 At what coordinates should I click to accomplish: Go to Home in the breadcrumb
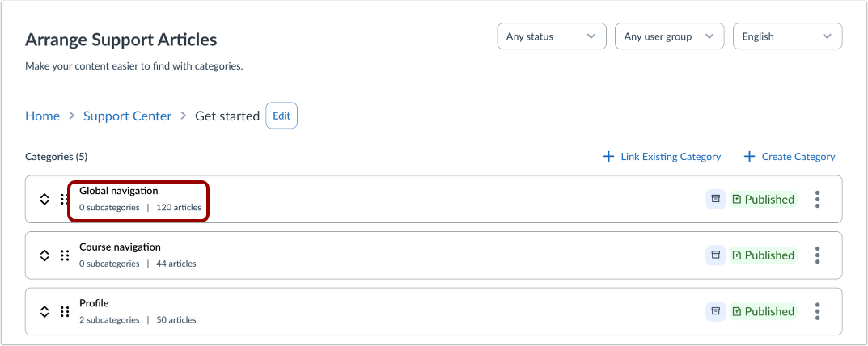click(x=42, y=116)
